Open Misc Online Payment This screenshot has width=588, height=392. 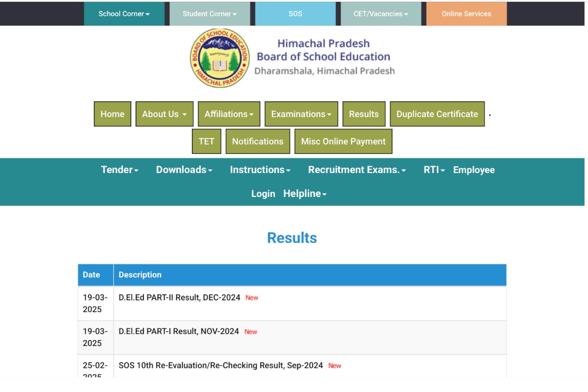(343, 142)
